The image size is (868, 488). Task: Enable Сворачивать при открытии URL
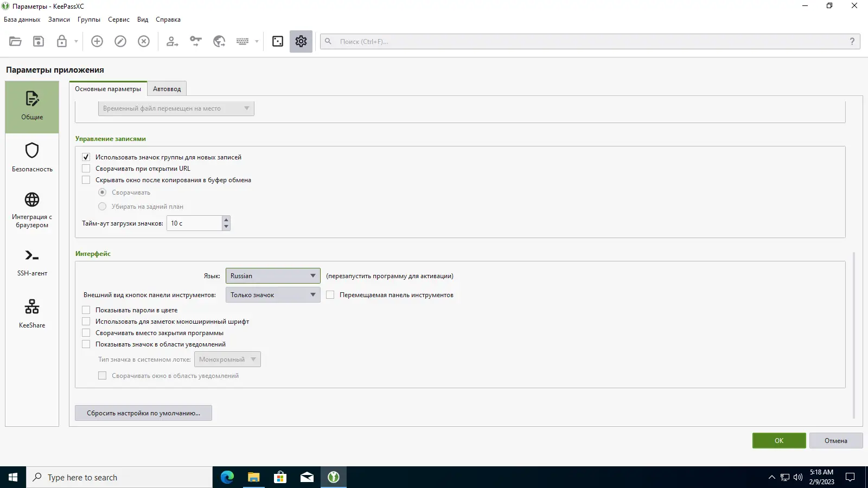tap(86, 169)
